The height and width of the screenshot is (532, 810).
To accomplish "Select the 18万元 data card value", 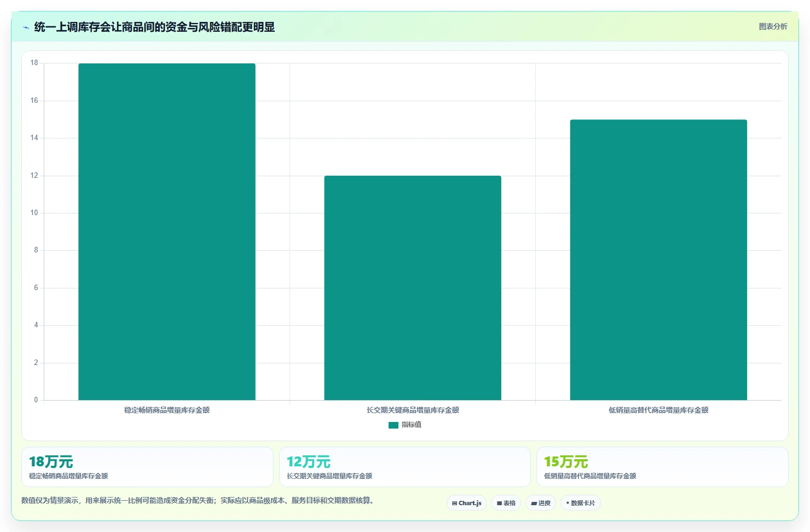I will (51, 462).
